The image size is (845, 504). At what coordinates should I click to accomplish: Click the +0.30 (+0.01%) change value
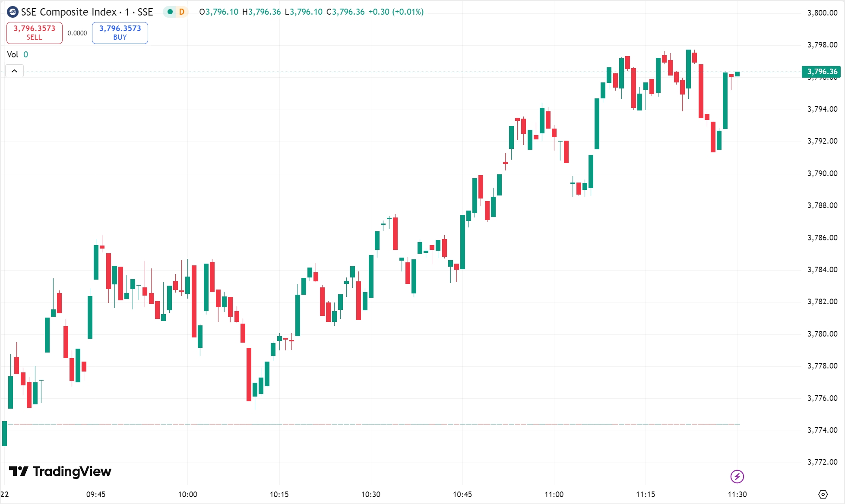396,12
